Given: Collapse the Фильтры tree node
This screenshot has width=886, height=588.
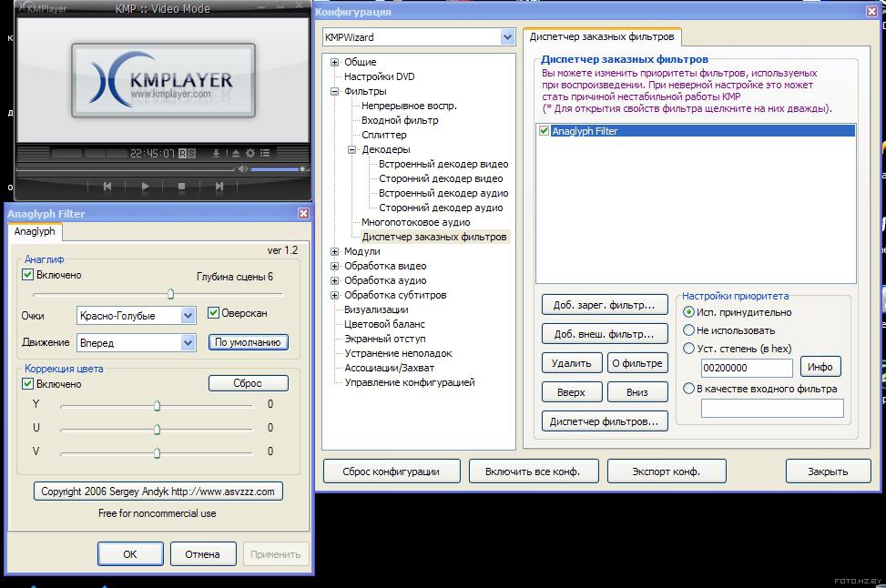Looking at the screenshot, I should point(334,91).
